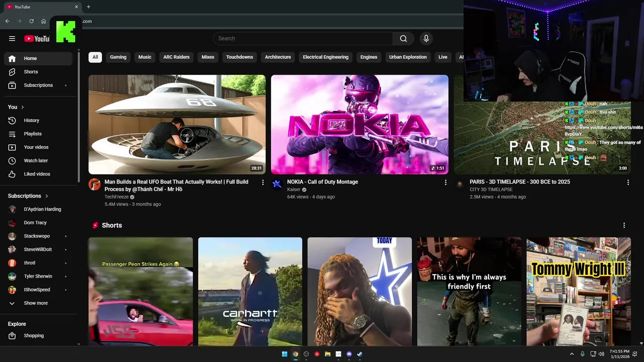Open a new browser tab with plus icon
Screen dimensions: 644x362
tap(89, 7)
